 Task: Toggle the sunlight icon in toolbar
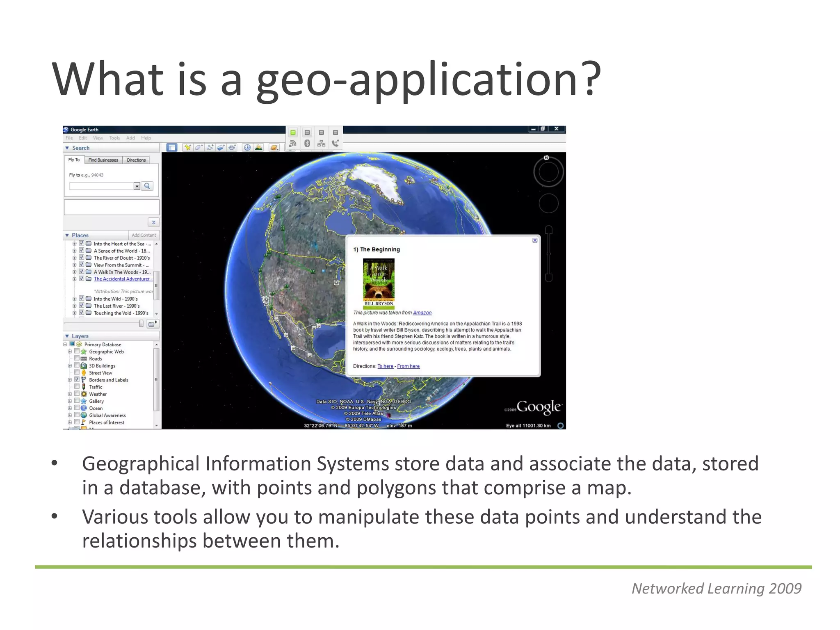(x=259, y=147)
